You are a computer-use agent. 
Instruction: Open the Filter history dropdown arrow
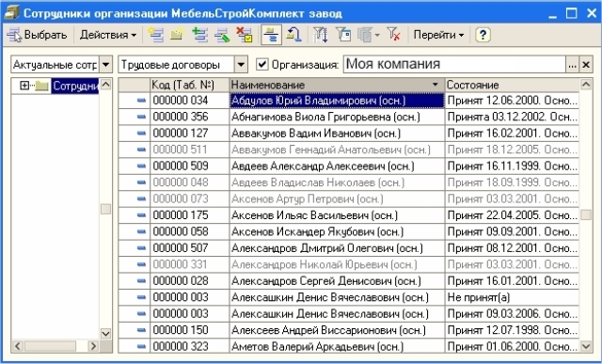click(x=377, y=36)
